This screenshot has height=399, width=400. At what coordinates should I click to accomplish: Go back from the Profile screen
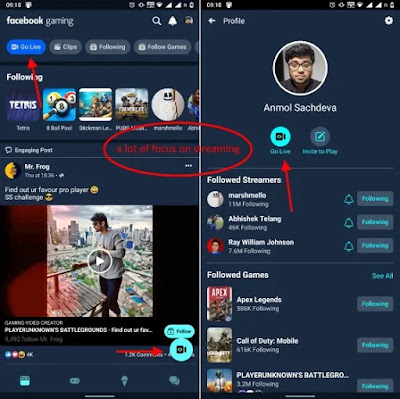point(212,21)
